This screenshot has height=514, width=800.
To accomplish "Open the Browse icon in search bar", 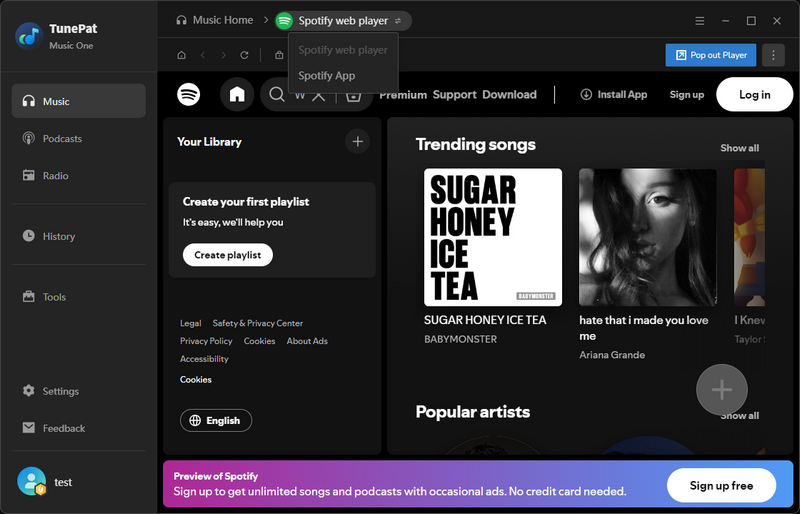I will point(353,95).
